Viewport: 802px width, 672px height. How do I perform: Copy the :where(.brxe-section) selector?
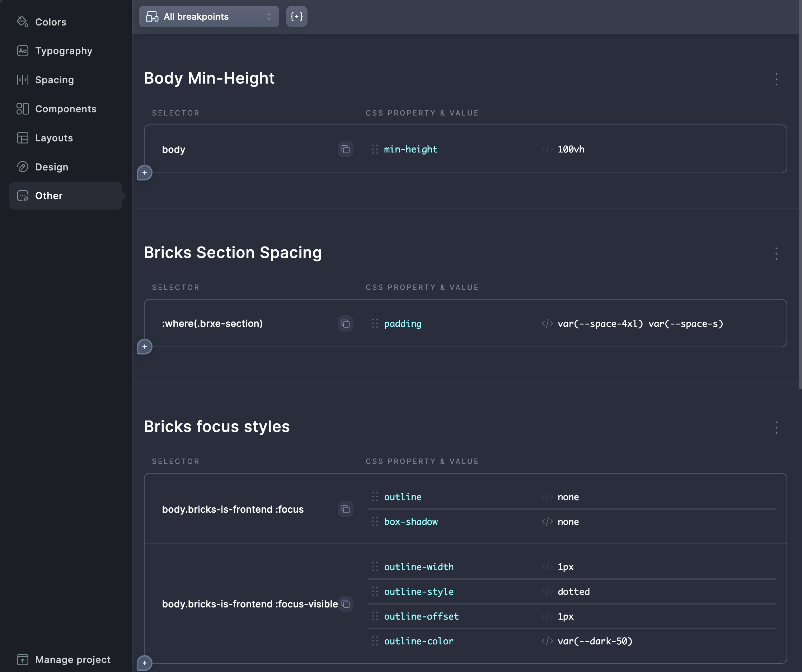345,323
